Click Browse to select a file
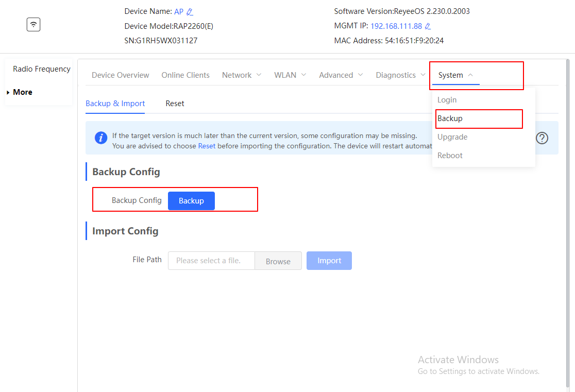Image resolution: width=575 pixels, height=392 pixels. [278, 261]
